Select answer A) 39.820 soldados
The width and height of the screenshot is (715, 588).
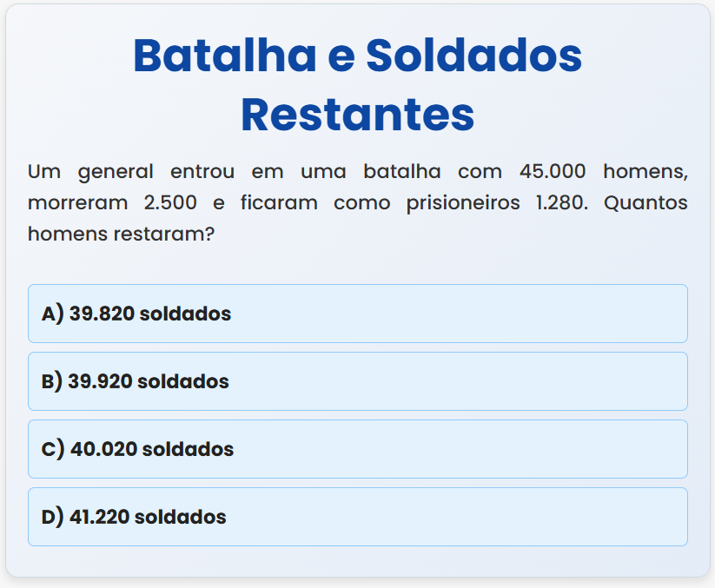357,314
